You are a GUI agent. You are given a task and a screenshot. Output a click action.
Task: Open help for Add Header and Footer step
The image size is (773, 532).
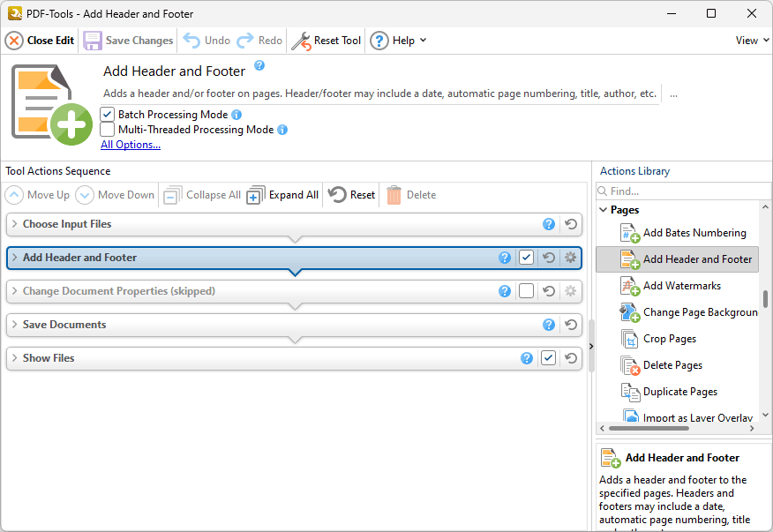(x=505, y=258)
